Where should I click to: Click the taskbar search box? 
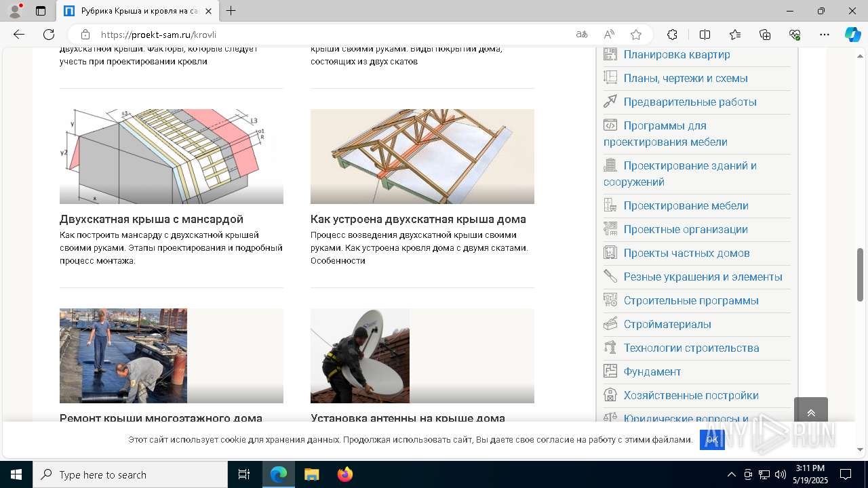click(130, 474)
